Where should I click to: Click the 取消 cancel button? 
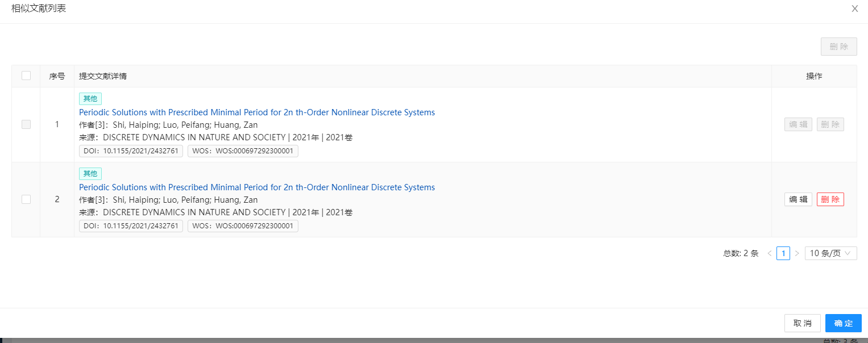(802, 323)
